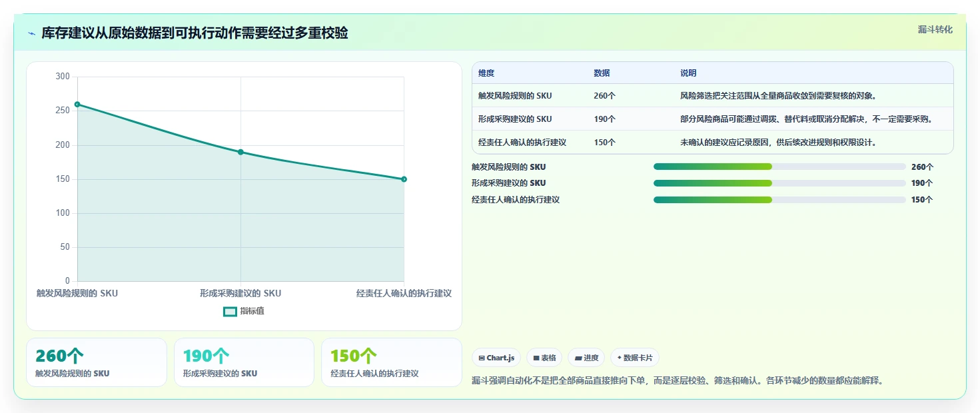Click the 触发风险规则的 SKU progress bar
This screenshot has width=980, height=413.
click(x=779, y=167)
